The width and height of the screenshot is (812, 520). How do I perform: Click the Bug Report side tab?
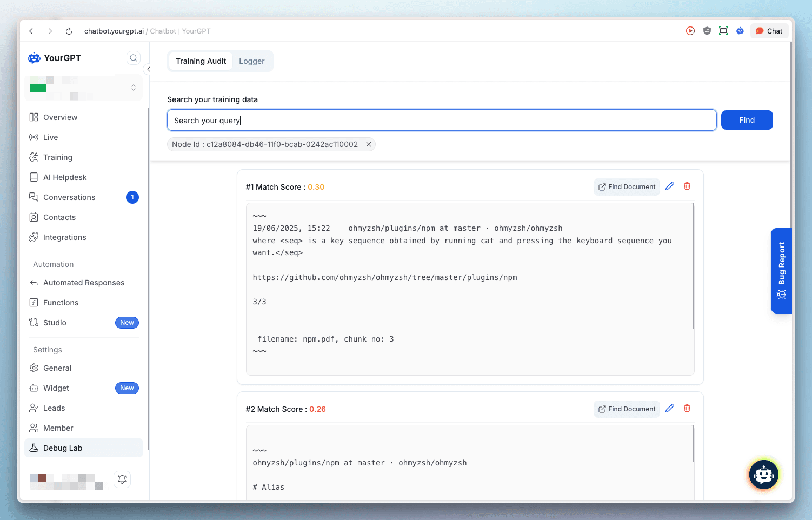click(781, 270)
